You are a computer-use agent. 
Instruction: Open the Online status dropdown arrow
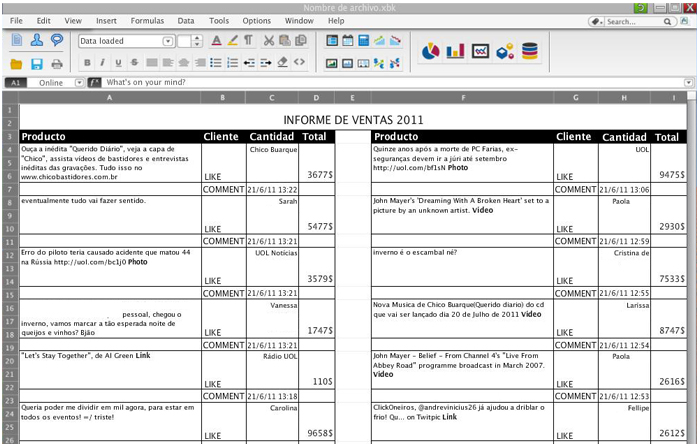(79, 83)
